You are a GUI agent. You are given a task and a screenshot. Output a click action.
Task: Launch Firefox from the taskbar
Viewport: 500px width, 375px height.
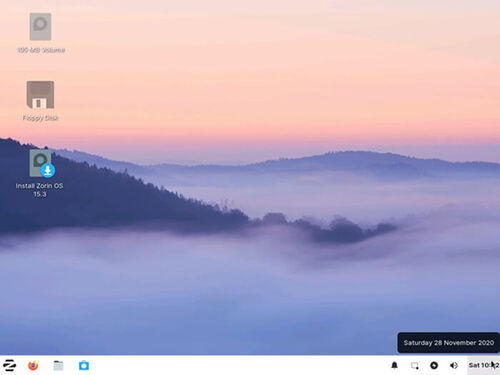tap(33, 365)
